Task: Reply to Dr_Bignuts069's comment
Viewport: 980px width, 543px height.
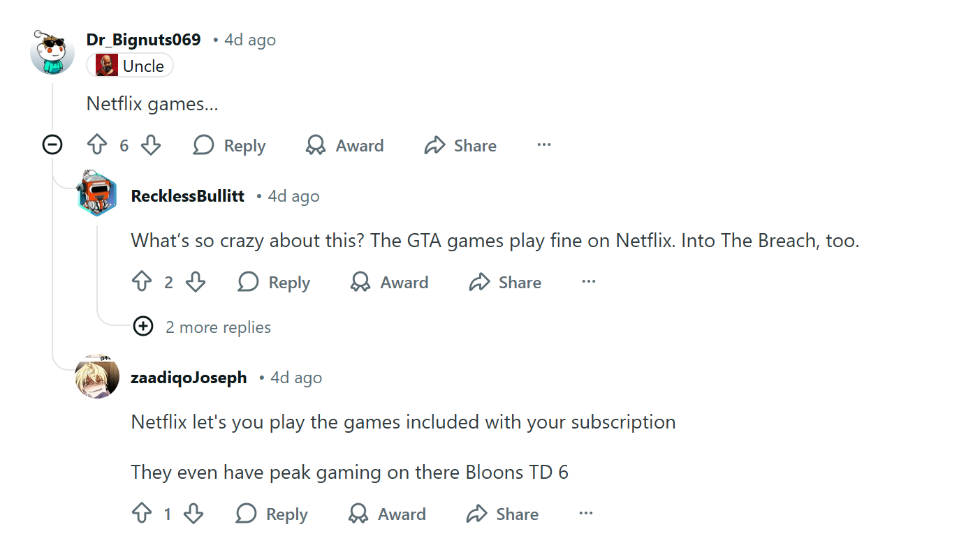Action: [x=230, y=145]
